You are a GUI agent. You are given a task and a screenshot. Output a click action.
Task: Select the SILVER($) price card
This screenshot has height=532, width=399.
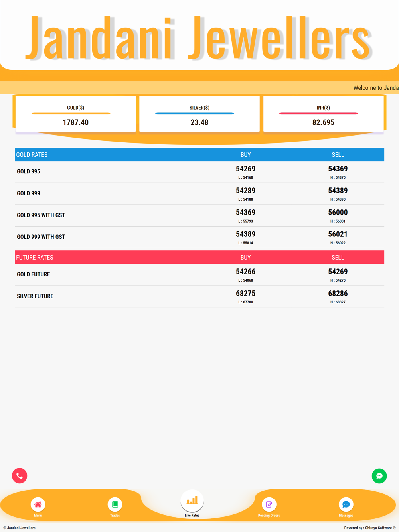pos(199,114)
